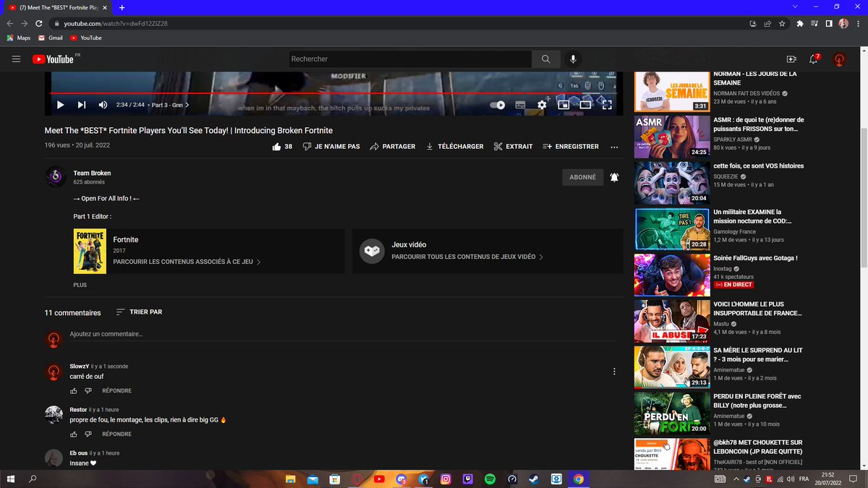The image size is (868, 488).
Task: Open the three-dot more actions below video
Action: [614, 146]
